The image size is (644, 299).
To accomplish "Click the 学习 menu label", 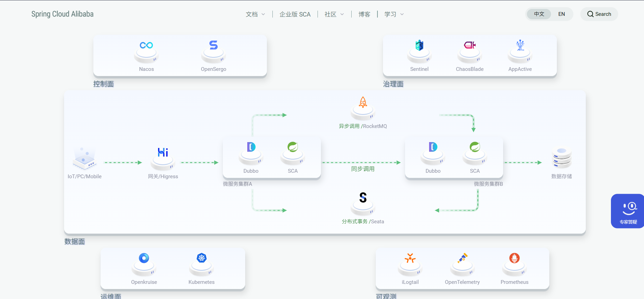I will [x=391, y=14].
